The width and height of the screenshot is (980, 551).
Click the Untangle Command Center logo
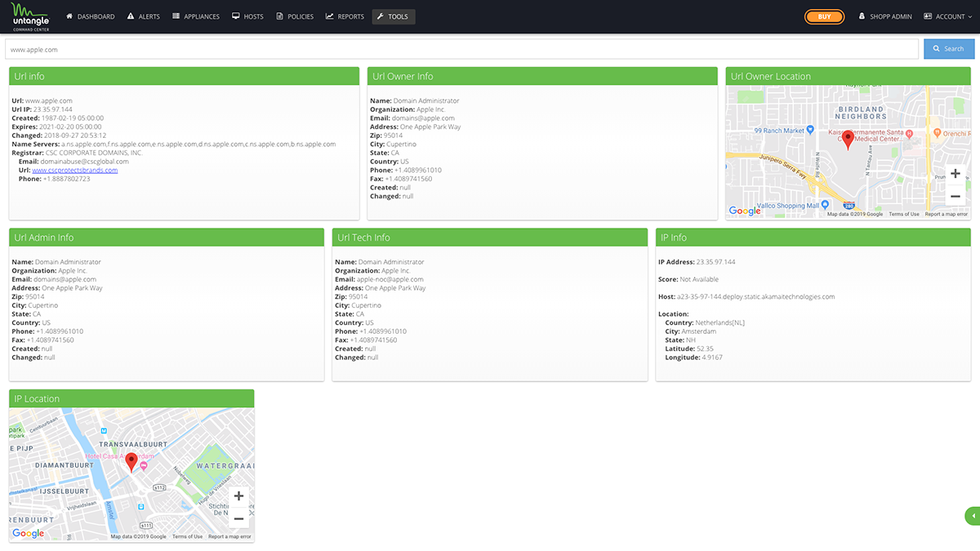point(32,16)
